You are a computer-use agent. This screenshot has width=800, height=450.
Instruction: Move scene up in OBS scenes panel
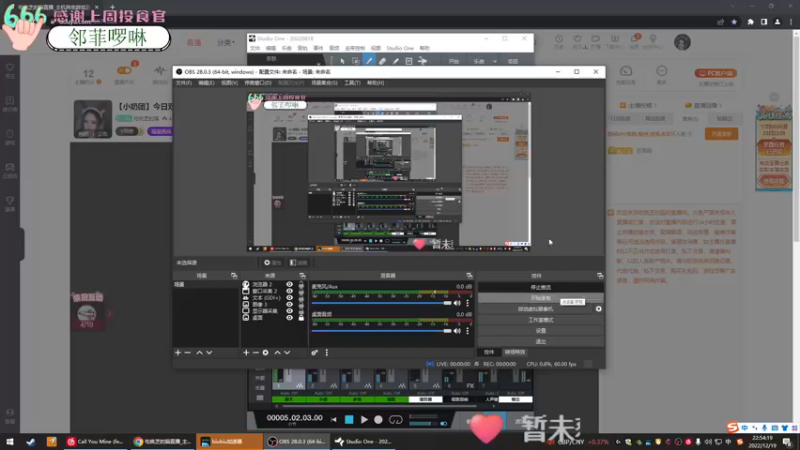[199, 353]
